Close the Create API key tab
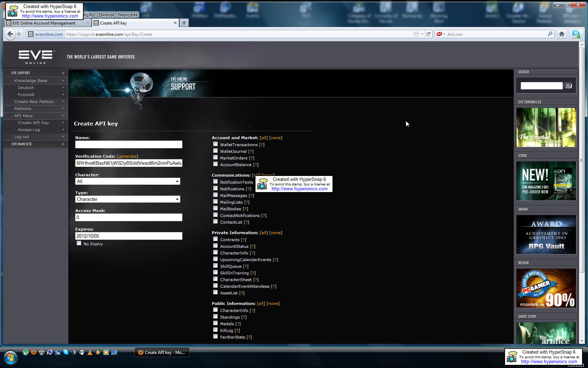Image resolution: width=588 pixels, height=368 pixels. 175,23
